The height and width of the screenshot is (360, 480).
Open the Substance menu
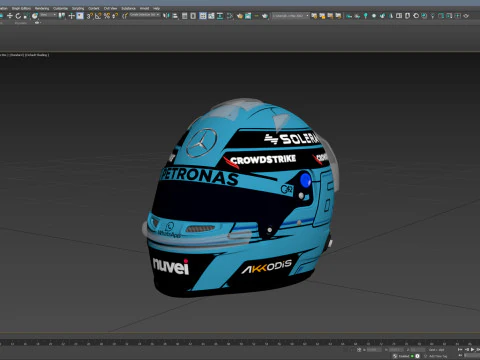pos(128,8)
